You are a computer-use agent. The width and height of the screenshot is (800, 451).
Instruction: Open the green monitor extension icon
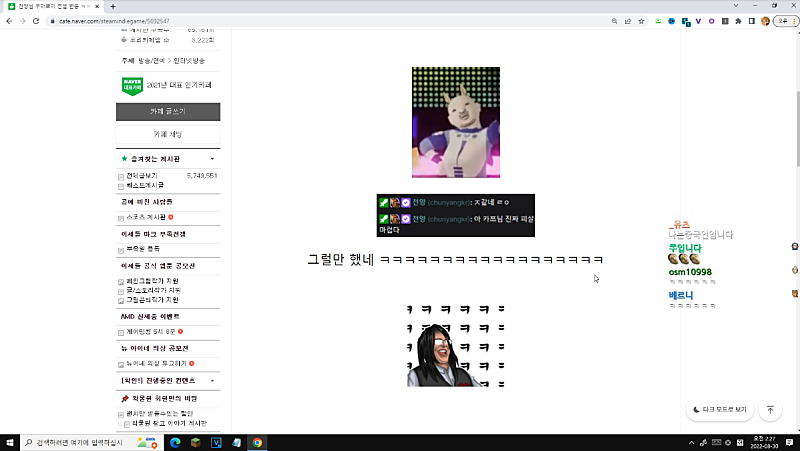(658, 21)
